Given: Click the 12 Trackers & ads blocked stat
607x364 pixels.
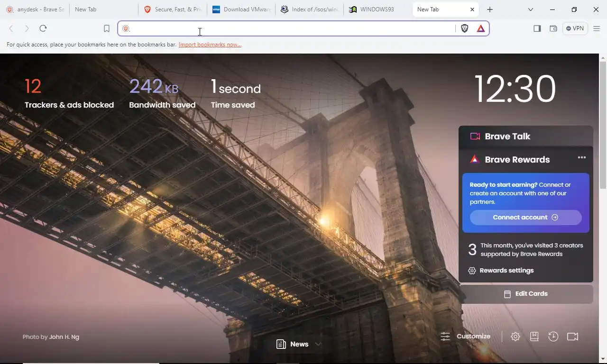Looking at the screenshot, I should point(69,93).
